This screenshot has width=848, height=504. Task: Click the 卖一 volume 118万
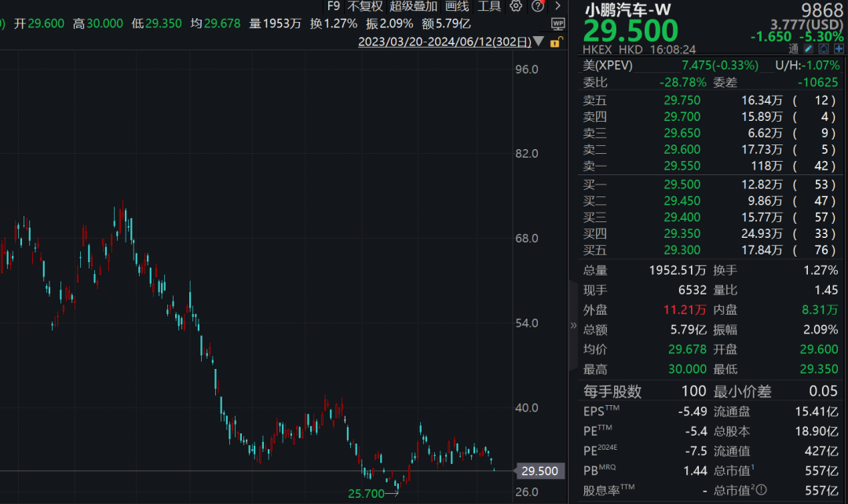[766, 166]
